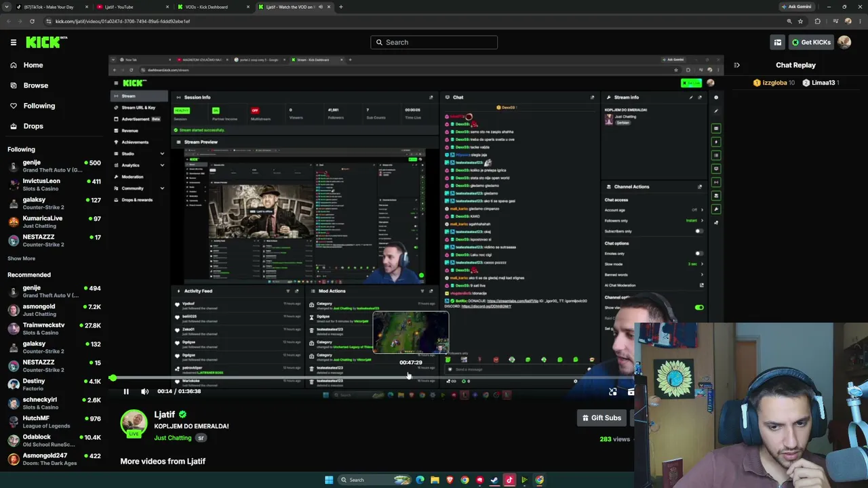Click the zoom magnifier icon in address bar

point(789,21)
